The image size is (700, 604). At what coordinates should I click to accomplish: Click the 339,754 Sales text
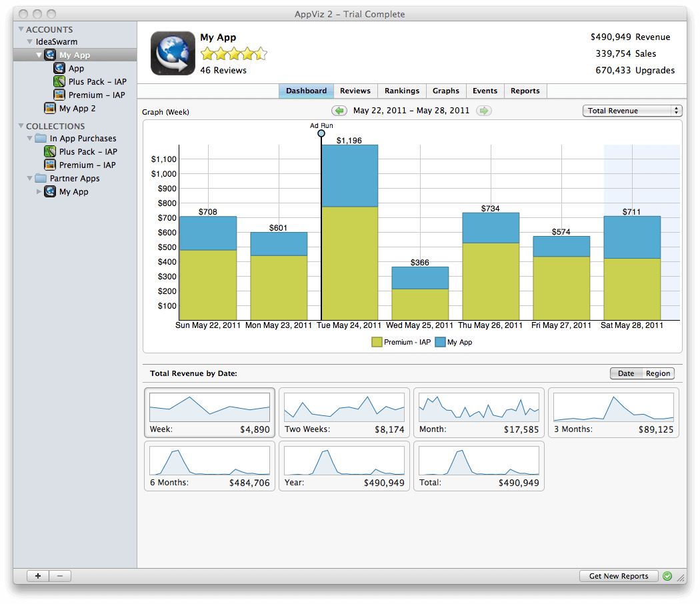coord(625,53)
